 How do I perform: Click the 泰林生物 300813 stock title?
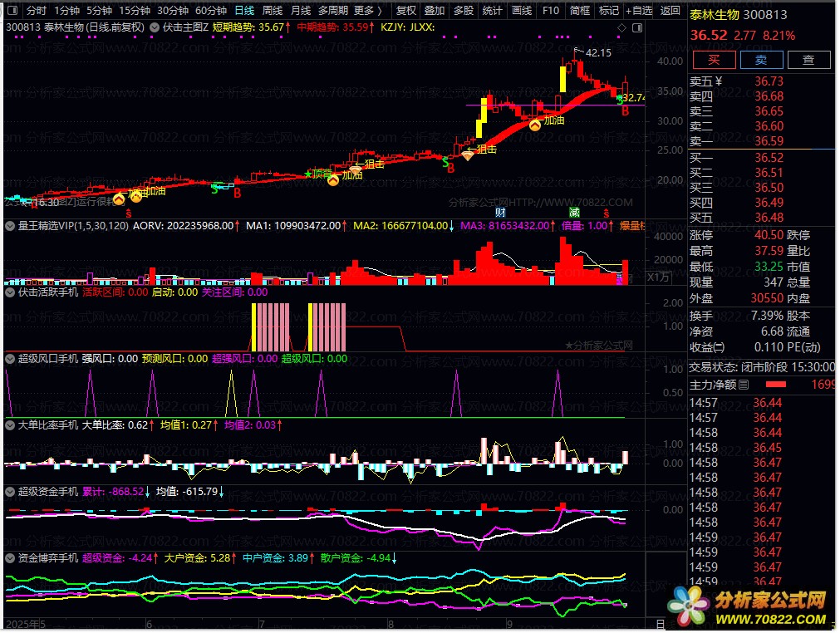738,15
